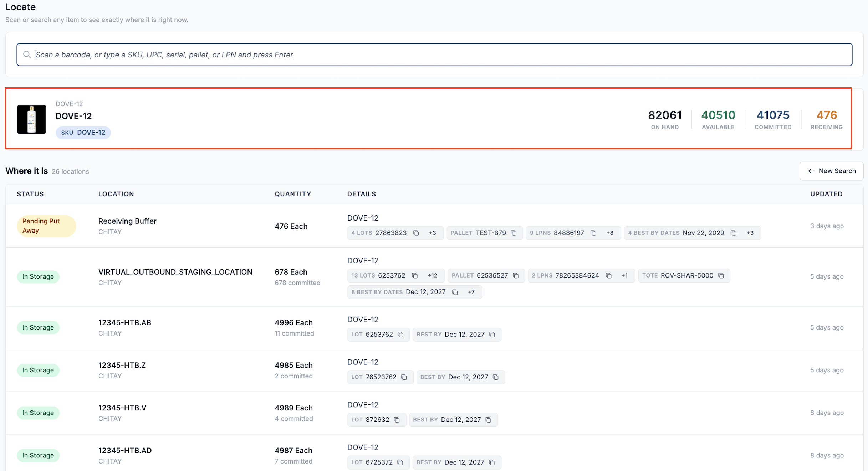
Task: Copy tote RCV-SHAR-5000
Action: point(721,276)
